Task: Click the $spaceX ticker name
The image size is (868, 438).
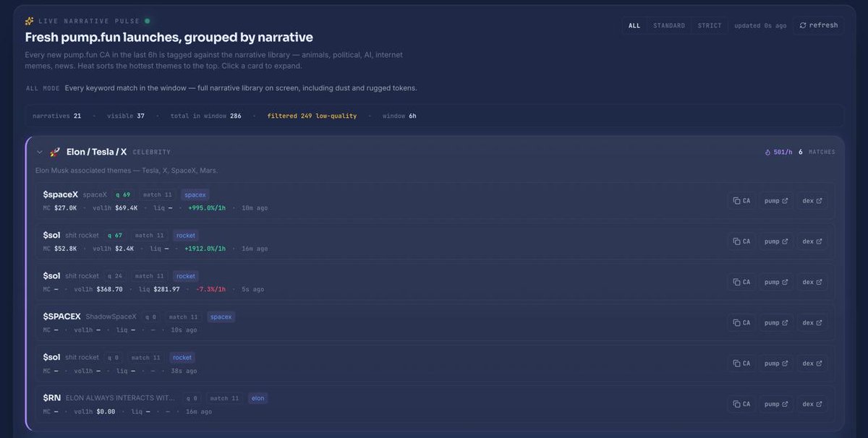Action: tap(61, 194)
